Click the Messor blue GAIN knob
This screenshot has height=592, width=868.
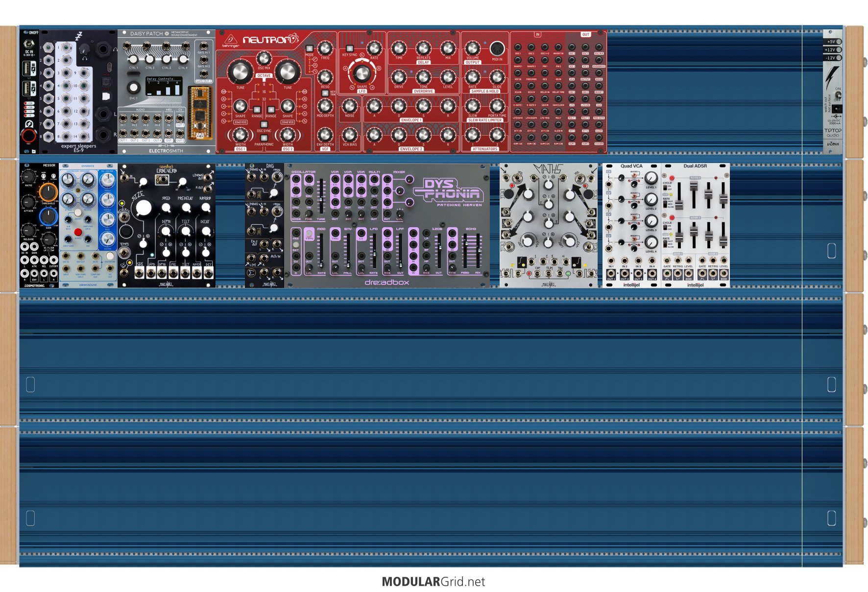click(x=48, y=216)
